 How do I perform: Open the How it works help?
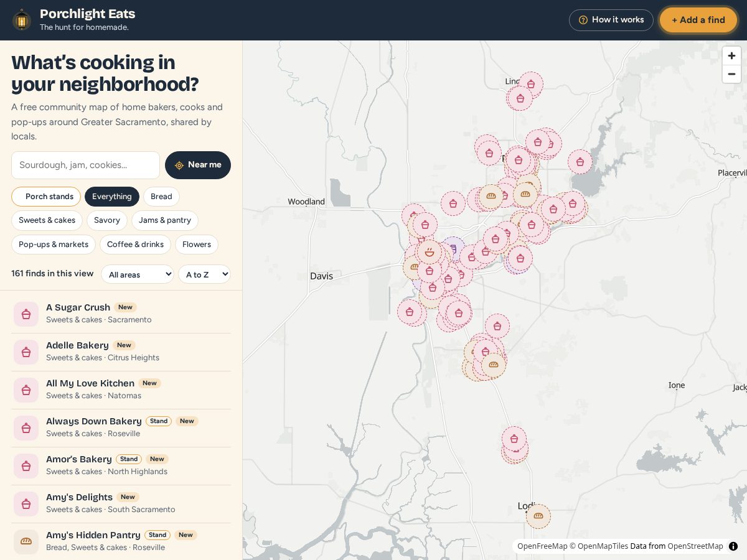611,20
